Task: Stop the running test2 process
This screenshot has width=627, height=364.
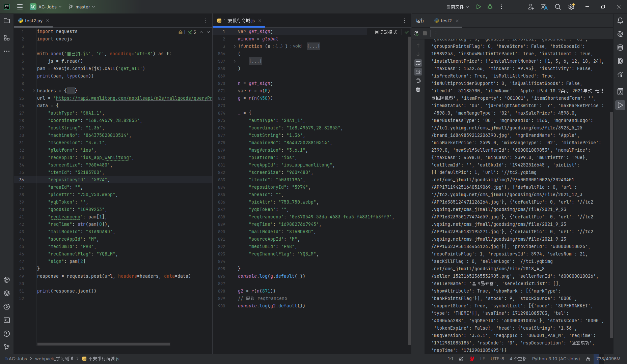Action: (425, 33)
